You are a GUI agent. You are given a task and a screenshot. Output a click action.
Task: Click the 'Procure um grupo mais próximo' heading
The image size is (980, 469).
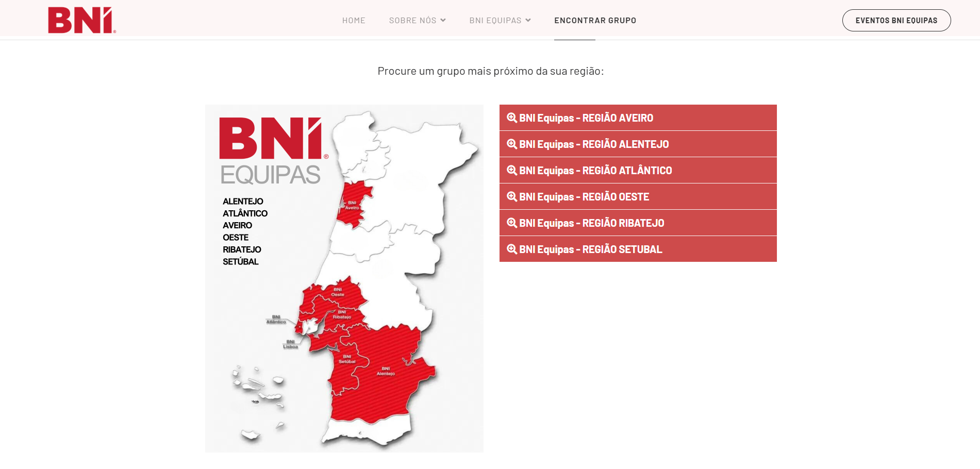pos(490,71)
